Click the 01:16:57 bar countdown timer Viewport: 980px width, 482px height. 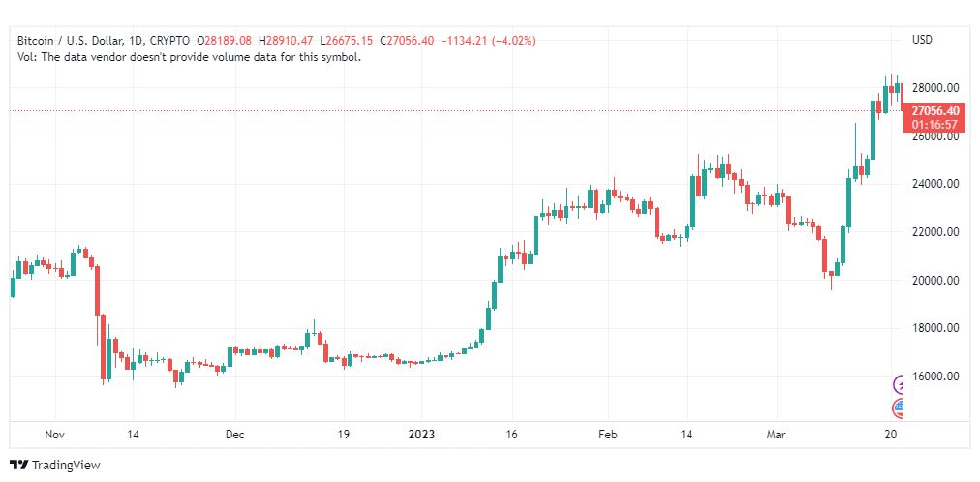point(934,124)
